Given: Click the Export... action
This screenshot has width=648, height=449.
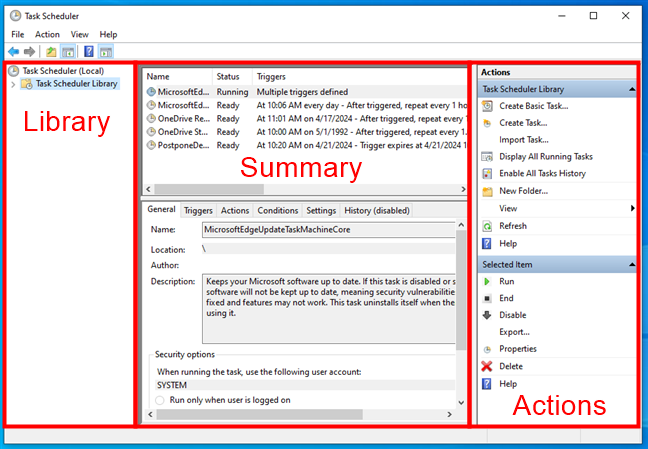Looking at the screenshot, I should (x=514, y=332).
